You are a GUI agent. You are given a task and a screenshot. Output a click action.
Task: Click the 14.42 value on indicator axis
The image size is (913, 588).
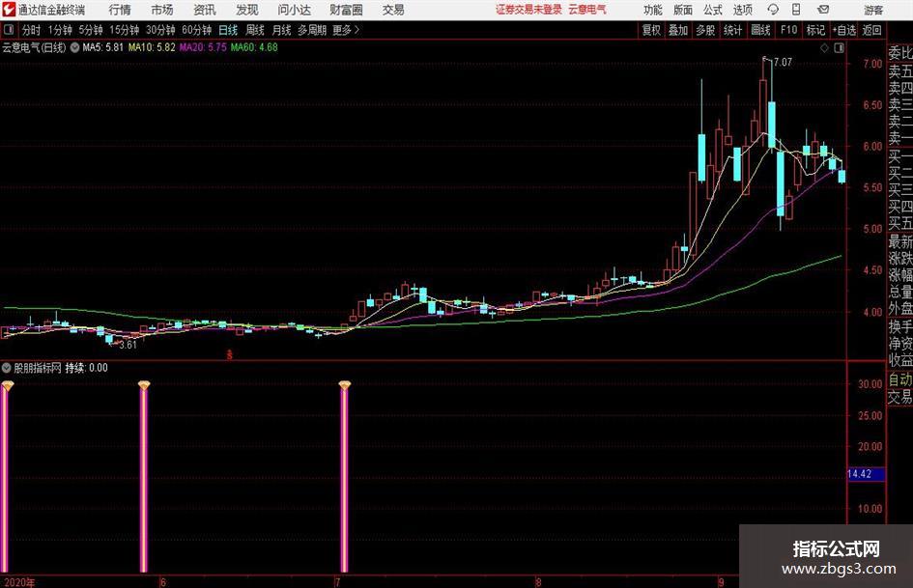860,474
